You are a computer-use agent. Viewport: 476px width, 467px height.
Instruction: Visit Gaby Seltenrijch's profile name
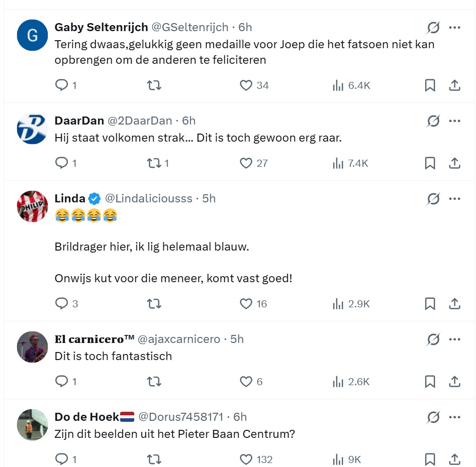pos(101,27)
